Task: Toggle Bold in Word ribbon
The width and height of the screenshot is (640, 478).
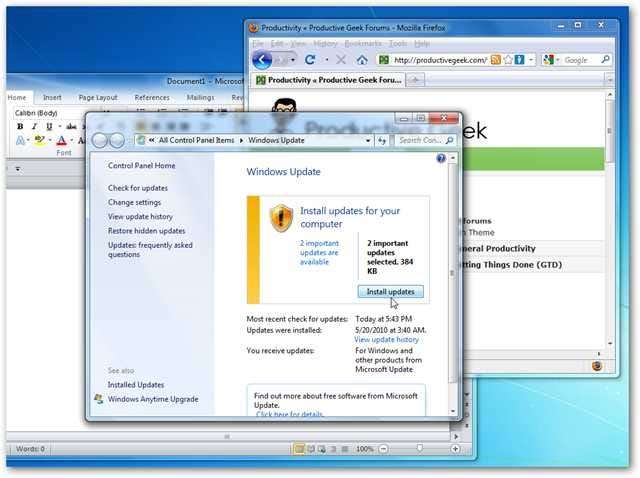Action: pos(20,126)
